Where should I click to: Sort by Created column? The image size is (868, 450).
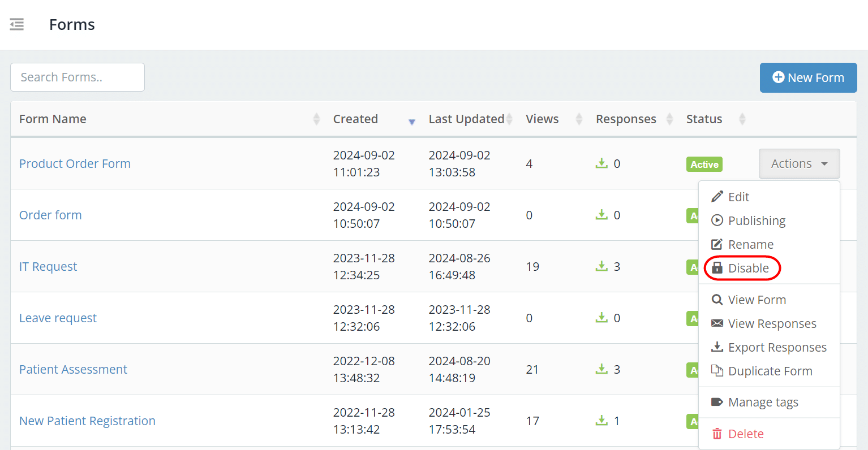point(373,119)
